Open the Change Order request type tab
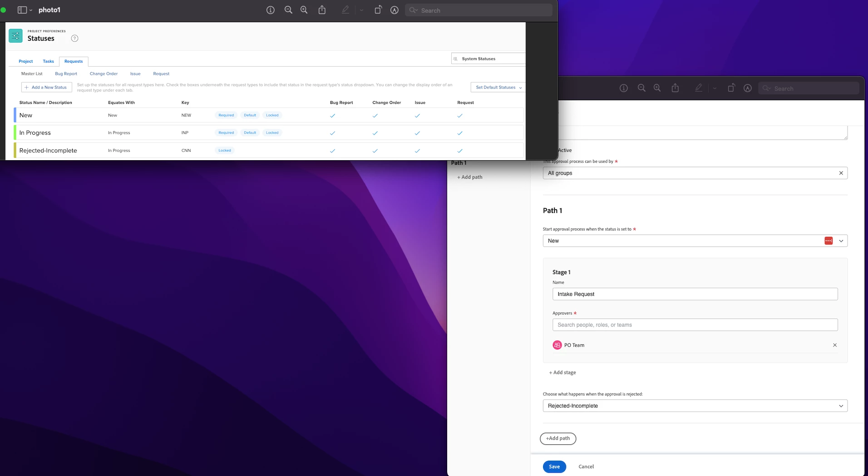The width and height of the screenshot is (868, 476). click(x=104, y=74)
